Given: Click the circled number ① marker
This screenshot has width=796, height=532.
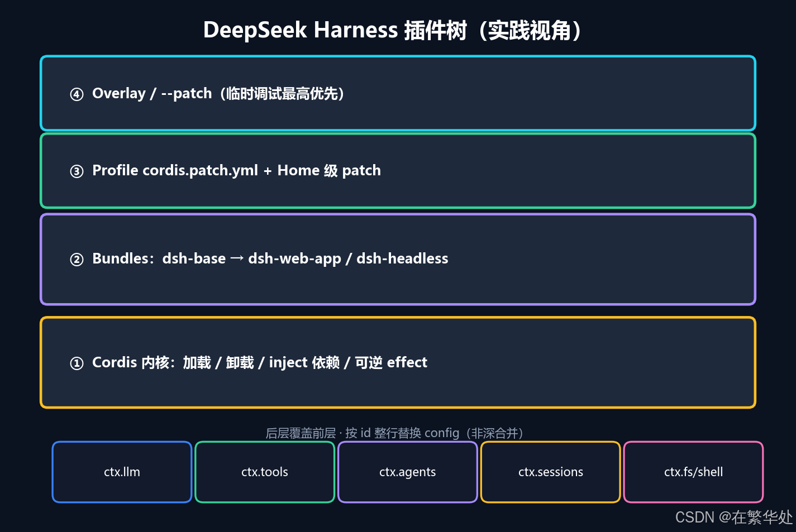Looking at the screenshot, I should click(x=77, y=363).
